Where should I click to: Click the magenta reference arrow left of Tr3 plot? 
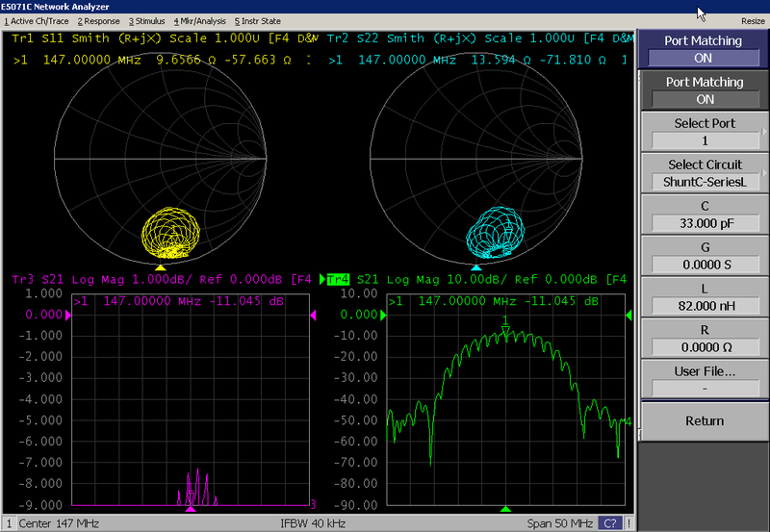(68, 316)
